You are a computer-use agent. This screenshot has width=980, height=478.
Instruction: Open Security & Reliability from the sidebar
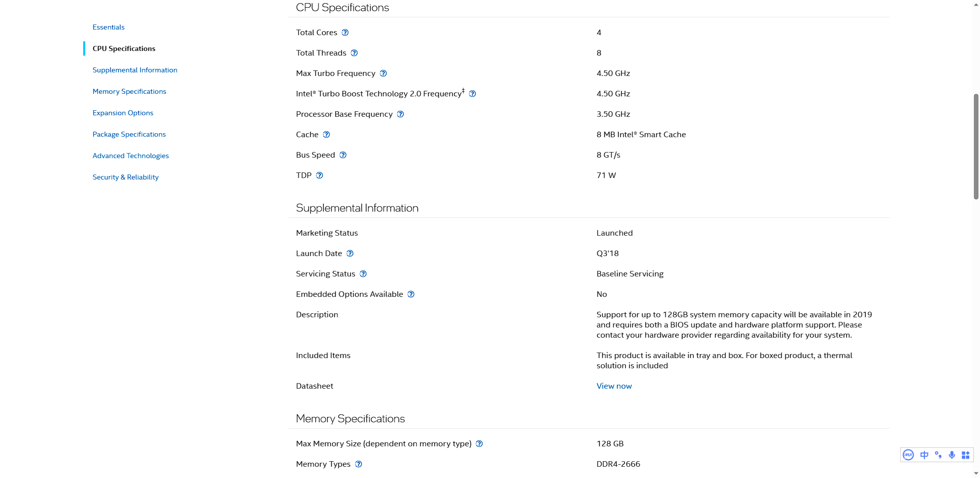126,177
